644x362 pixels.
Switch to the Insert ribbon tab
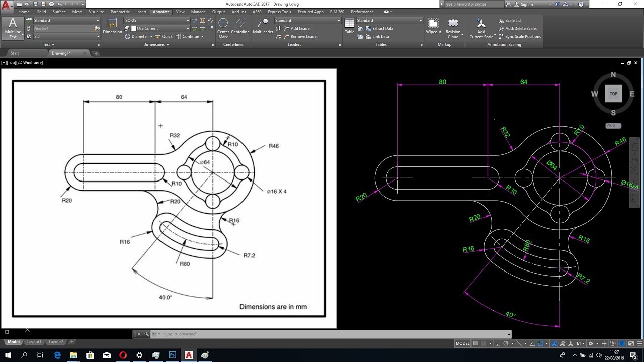point(141,12)
